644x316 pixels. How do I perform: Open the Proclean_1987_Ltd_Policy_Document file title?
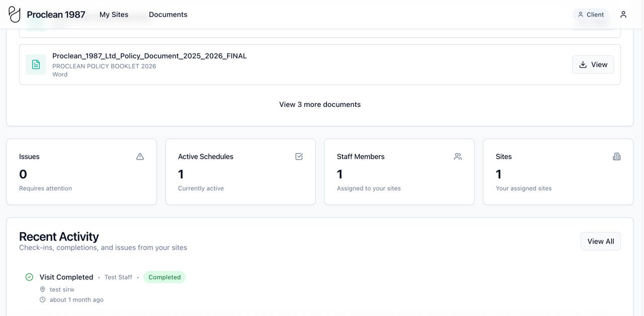pos(149,56)
